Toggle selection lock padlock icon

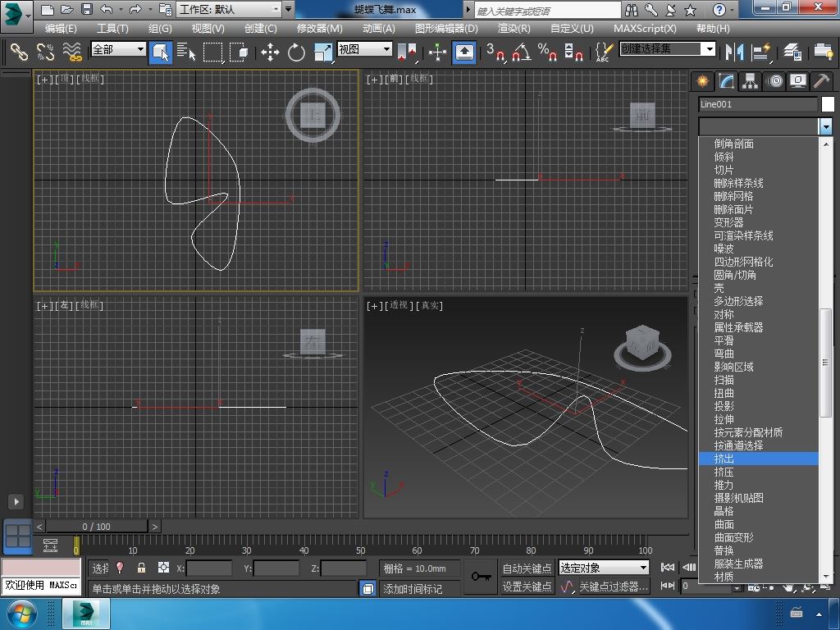[141, 568]
